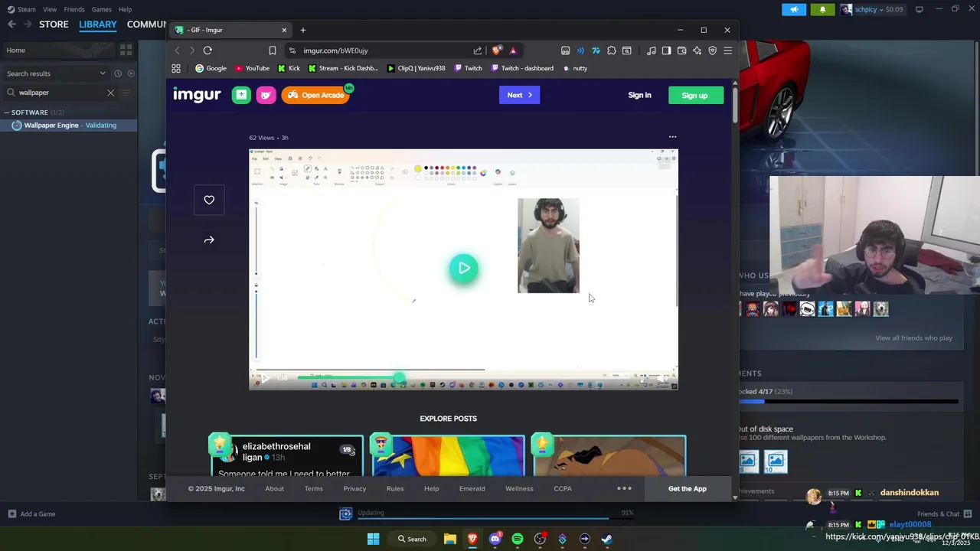Open Steam's Friends menu
980x551 pixels.
pos(74,9)
